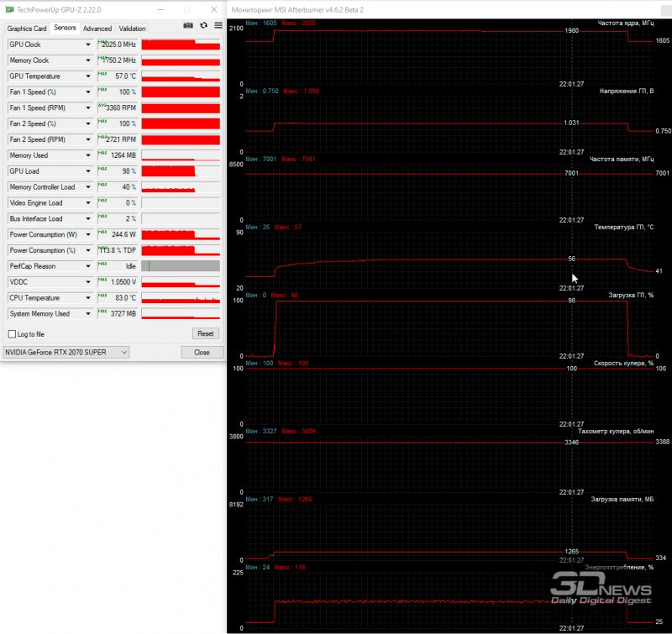Screen dimensions: 672x634
Task: Click the Close button in GPU-Z
Action: pos(202,353)
